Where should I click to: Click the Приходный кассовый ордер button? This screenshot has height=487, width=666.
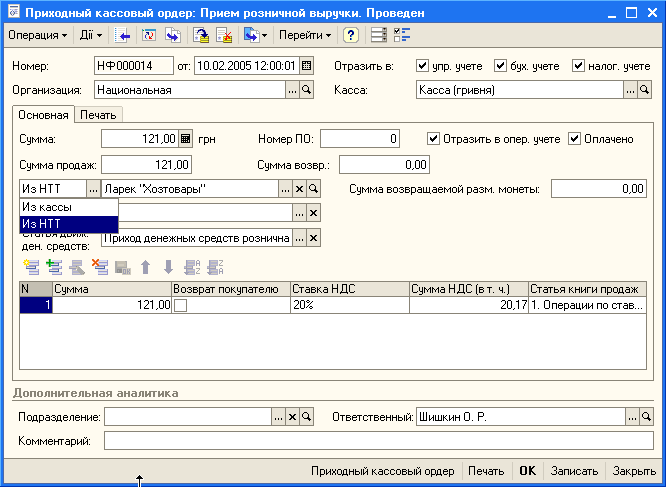(383, 471)
